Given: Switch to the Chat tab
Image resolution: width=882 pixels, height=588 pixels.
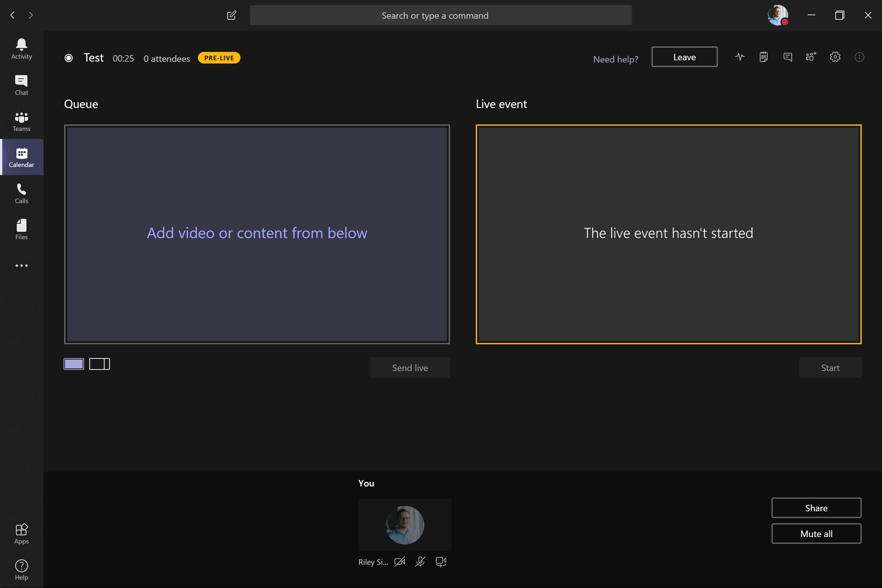Looking at the screenshot, I should [x=21, y=85].
